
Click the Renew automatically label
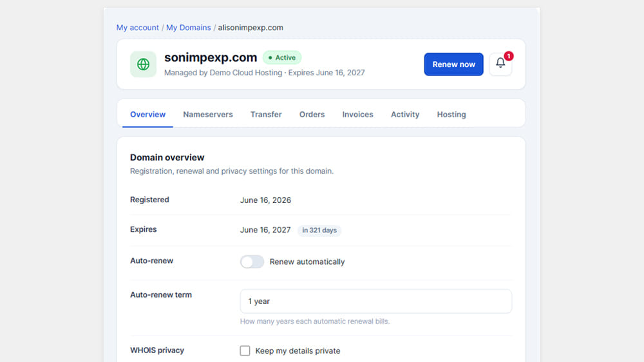(x=307, y=262)
